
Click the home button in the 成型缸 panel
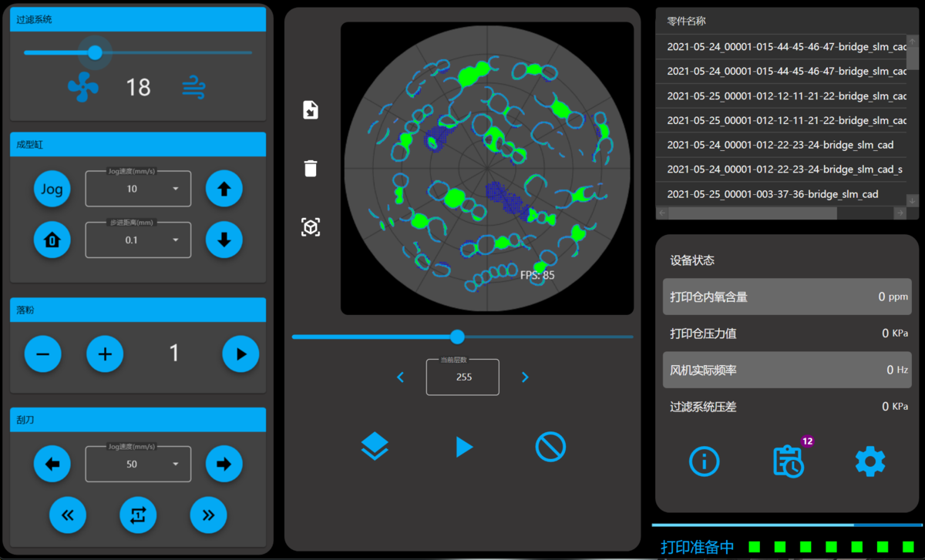[52, 240]
